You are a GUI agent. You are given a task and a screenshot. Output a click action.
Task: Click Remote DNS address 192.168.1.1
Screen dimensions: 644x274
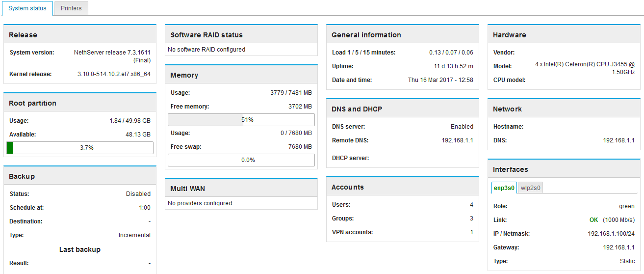click(x=458, y=140)
